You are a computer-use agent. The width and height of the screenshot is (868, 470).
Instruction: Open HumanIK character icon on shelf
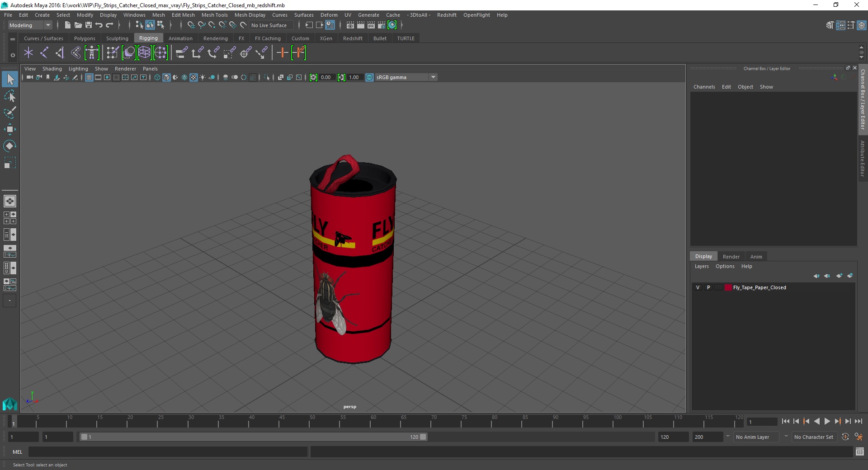point(92,53)
